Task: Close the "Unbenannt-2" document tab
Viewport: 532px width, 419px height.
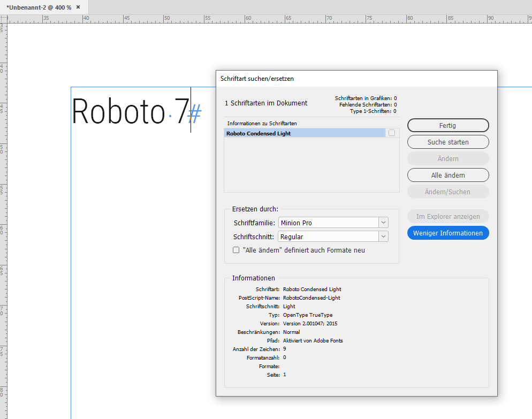Action: coord(79,8)
